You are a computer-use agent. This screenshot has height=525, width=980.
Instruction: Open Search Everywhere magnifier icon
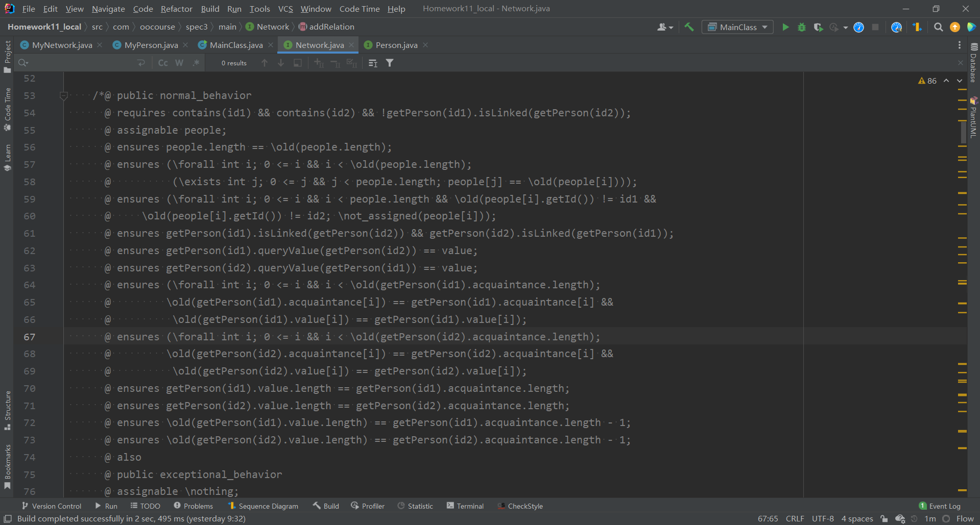[x=938, y=27]
